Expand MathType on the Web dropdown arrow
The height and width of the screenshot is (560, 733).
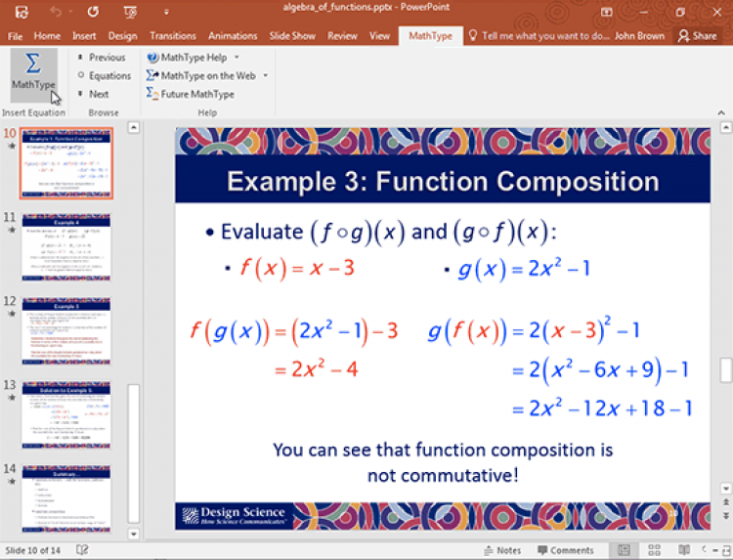pyautogui.click(x=266, y=75)
